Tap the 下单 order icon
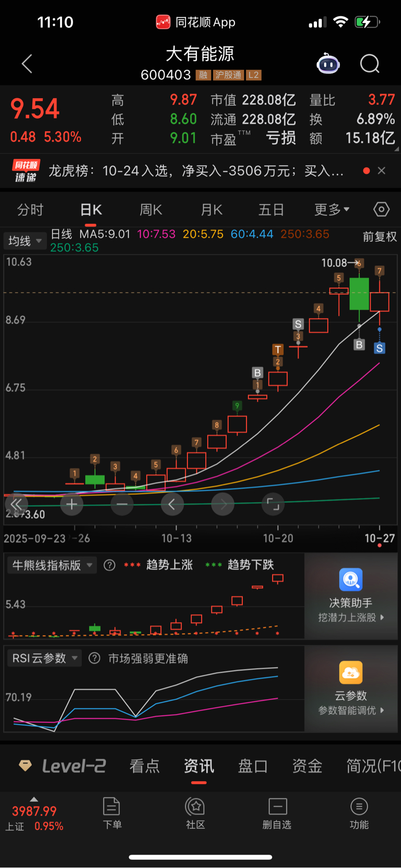The height and width of the screenshot is (868, 401). coord(112,813)
